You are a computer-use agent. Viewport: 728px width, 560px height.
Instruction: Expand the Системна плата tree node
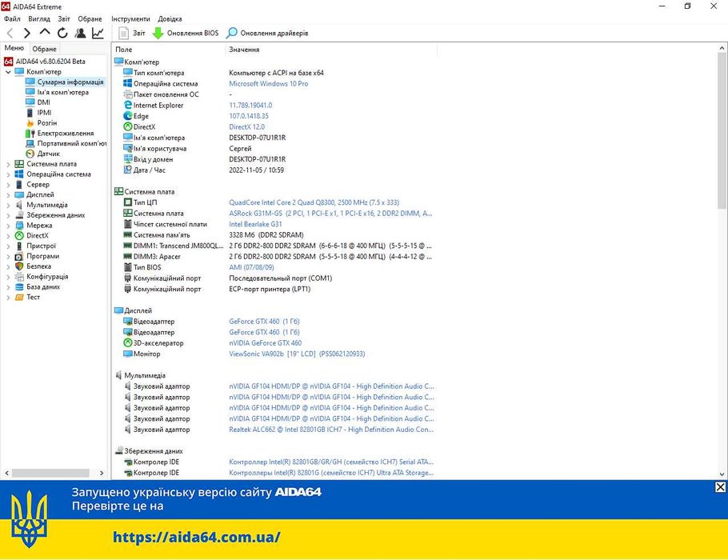pos(8,164)
